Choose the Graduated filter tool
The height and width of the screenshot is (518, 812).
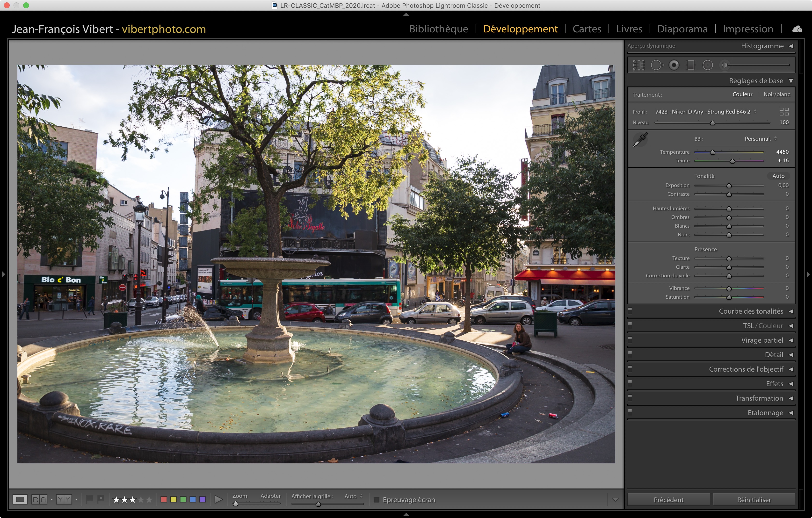tap(691, 65)
